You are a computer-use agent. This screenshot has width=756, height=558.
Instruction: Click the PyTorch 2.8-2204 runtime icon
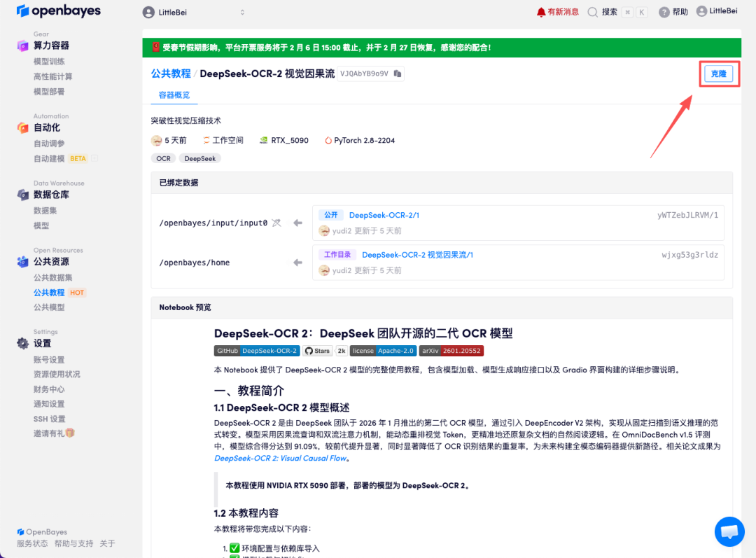coord(328,140)
